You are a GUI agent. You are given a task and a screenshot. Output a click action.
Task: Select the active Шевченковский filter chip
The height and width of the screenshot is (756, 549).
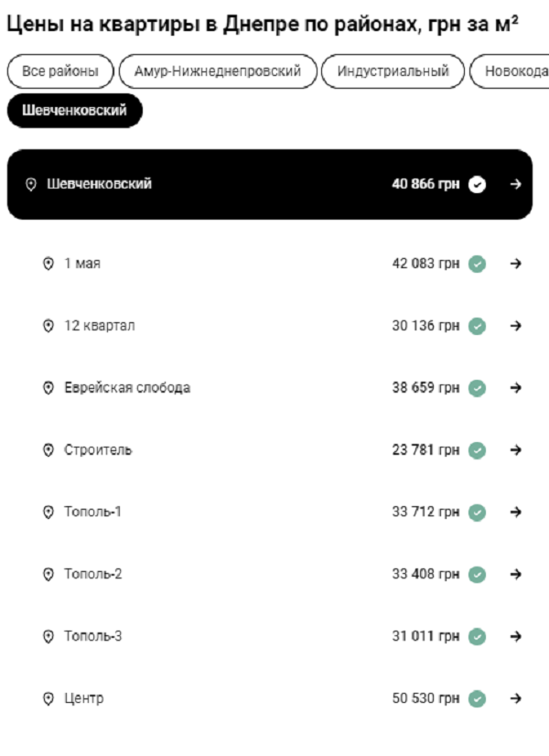[74, 111]
